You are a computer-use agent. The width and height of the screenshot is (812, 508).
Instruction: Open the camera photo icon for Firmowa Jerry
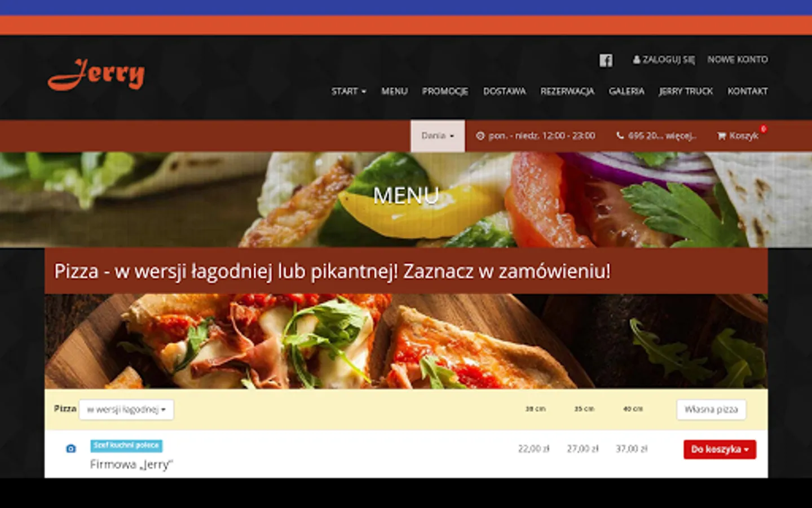point(70,449)
